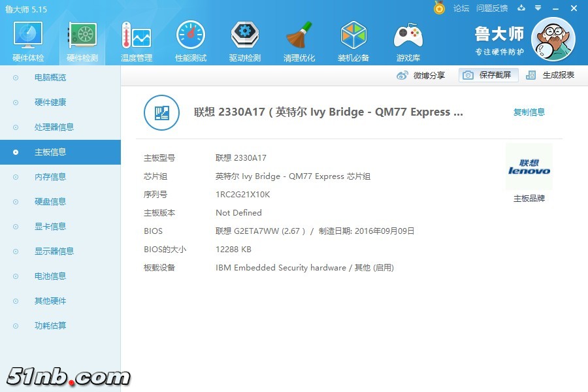This screenshot has width=588, height=392.
Task: Click the 鲁大师 mascot avatar
Action: (553, 39)
